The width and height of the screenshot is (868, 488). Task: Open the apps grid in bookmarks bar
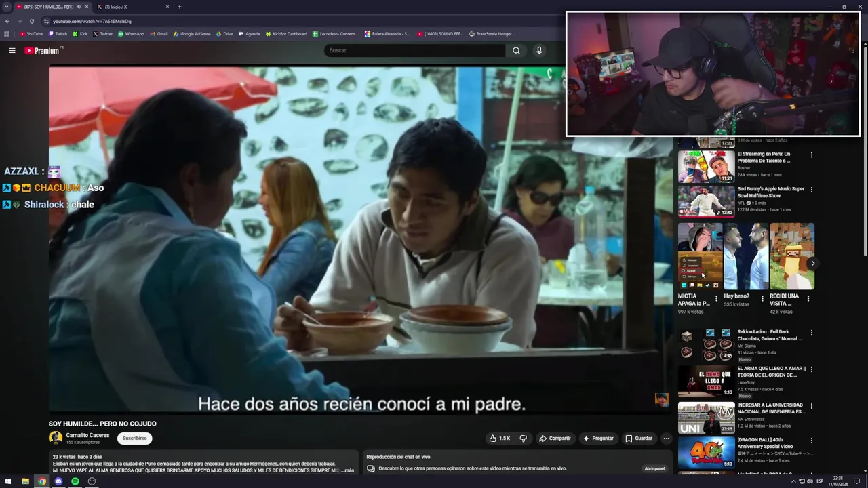click(7, 33)
